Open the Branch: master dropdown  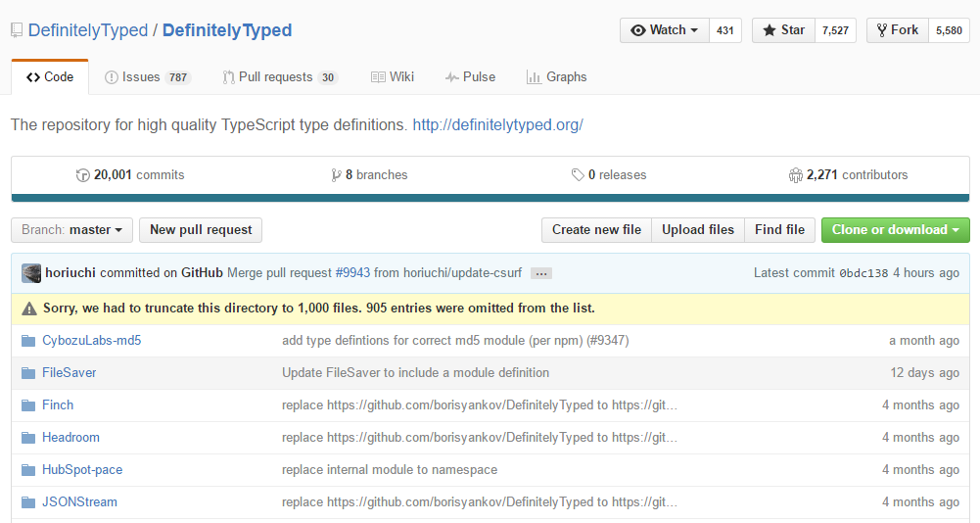click(71, 229)
